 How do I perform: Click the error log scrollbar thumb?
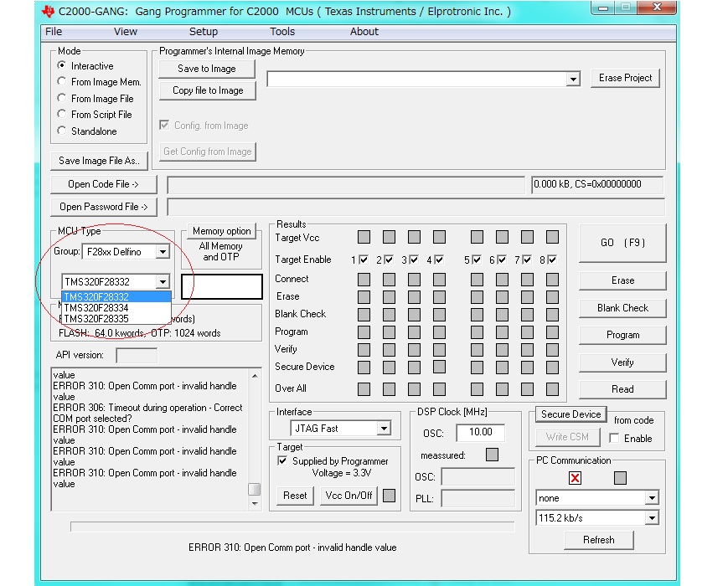[254, 490]
